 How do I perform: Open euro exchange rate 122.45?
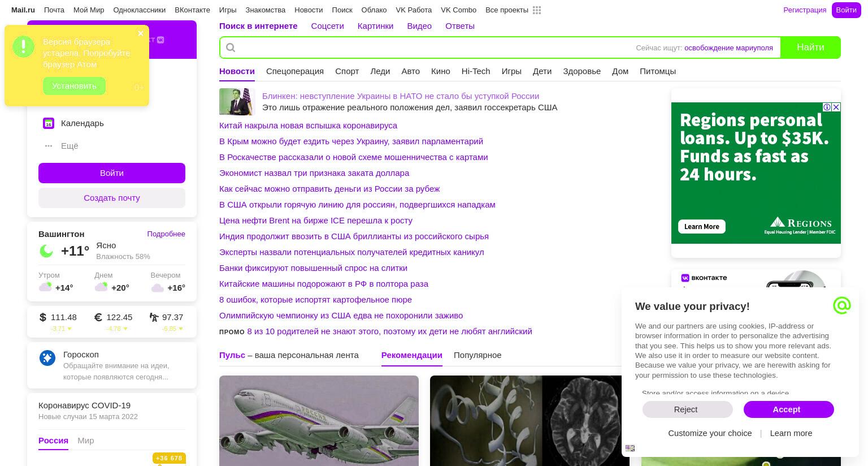point(113,317)
